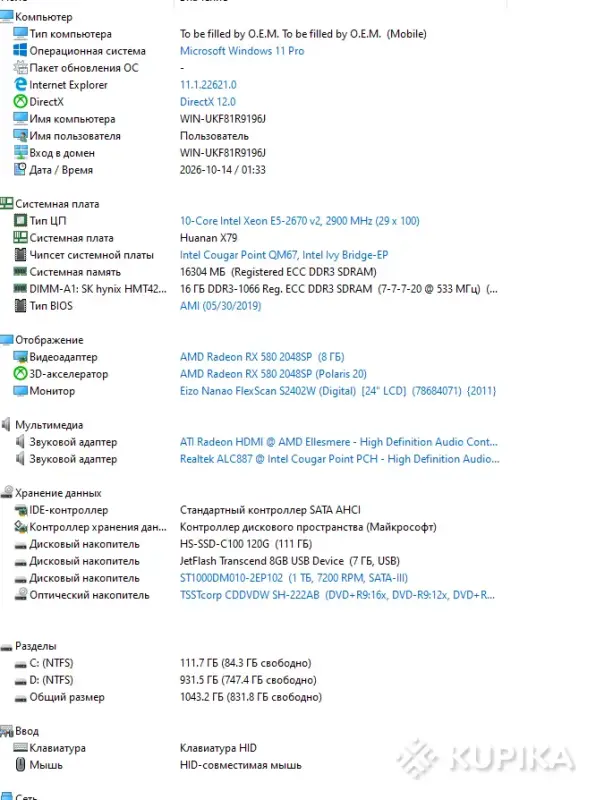Click the Тип ЦП processor icon
Screen dimensions: 596x800
click(x=20, y=220)
